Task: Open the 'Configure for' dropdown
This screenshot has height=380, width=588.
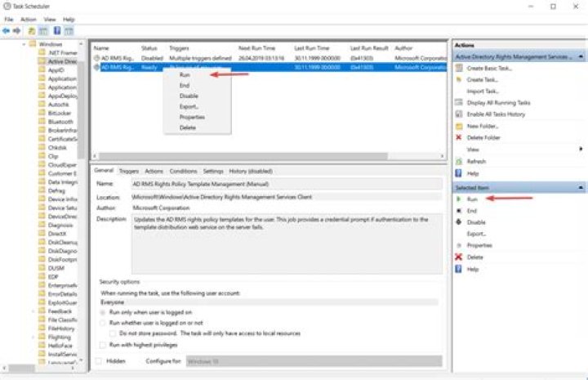Action: pos(314,361)
